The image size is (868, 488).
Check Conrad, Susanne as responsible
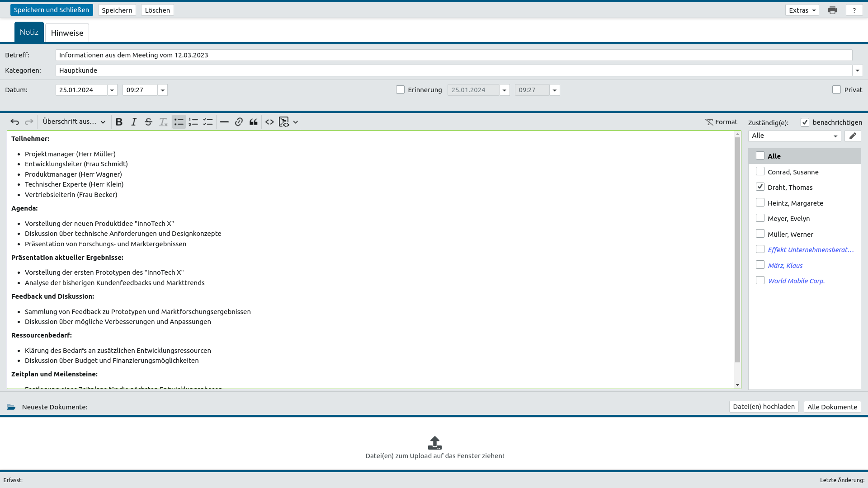(x=760, y=171)
